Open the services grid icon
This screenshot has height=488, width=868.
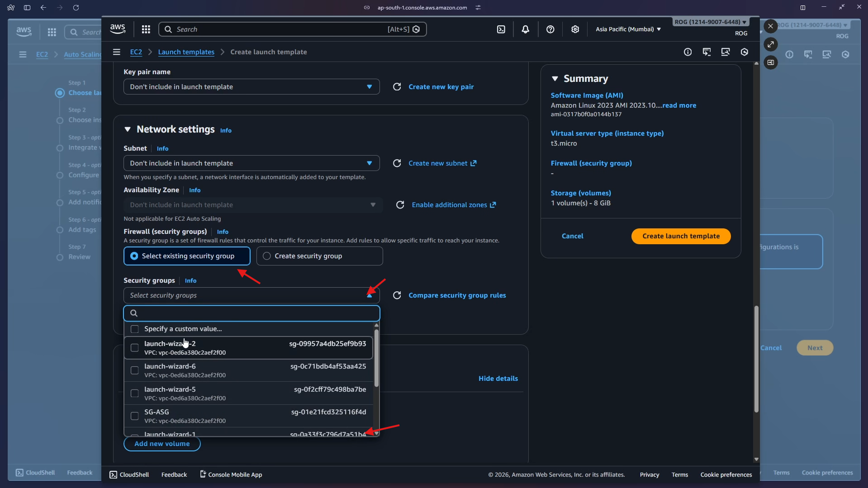146,29
